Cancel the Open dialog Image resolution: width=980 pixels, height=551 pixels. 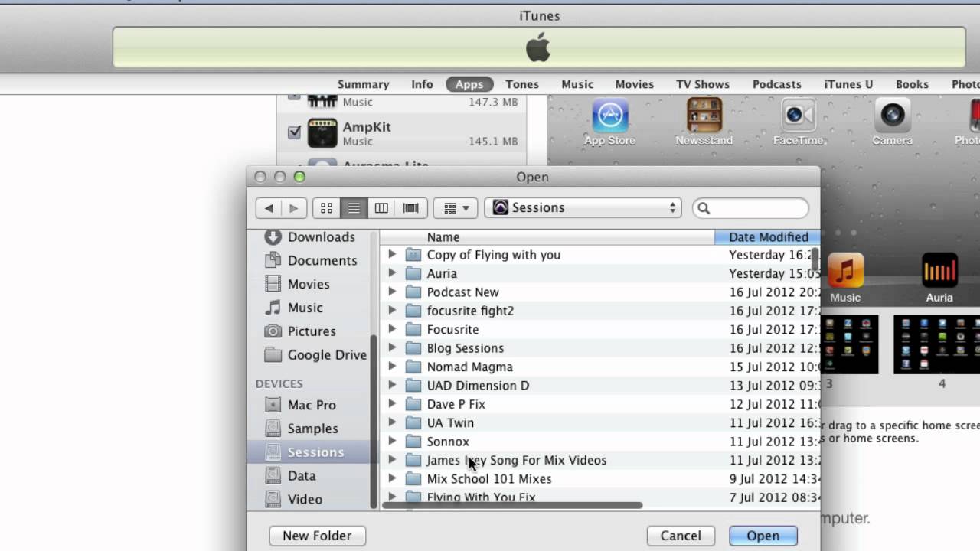(681, 536)
